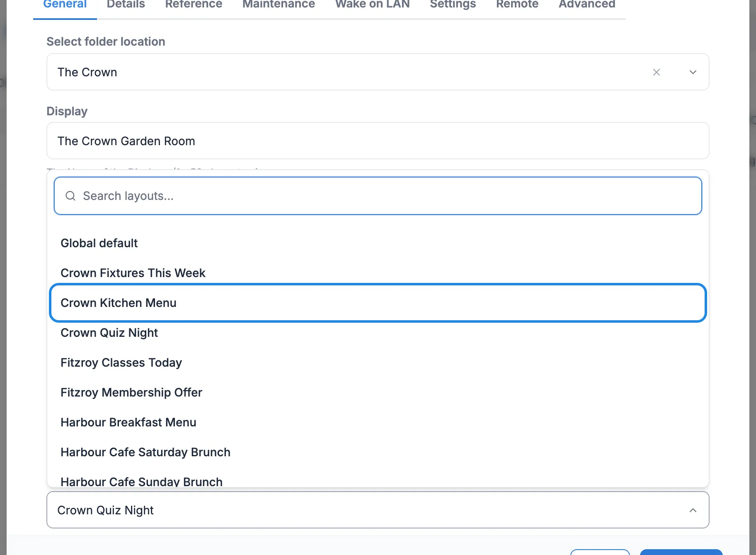Screen dimensions: 756x555
Task: Clear the selected folder The Crown
Action: point(657,72)
